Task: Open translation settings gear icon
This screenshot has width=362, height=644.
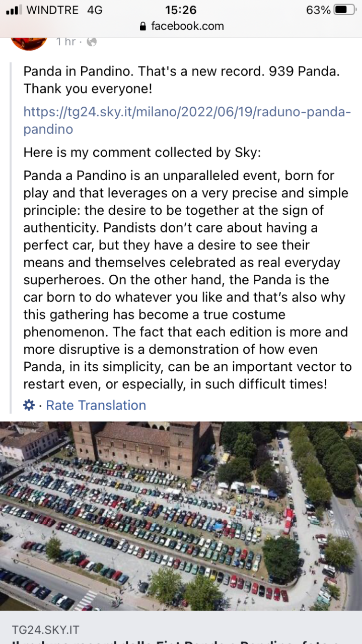Action: click(29, 405)
